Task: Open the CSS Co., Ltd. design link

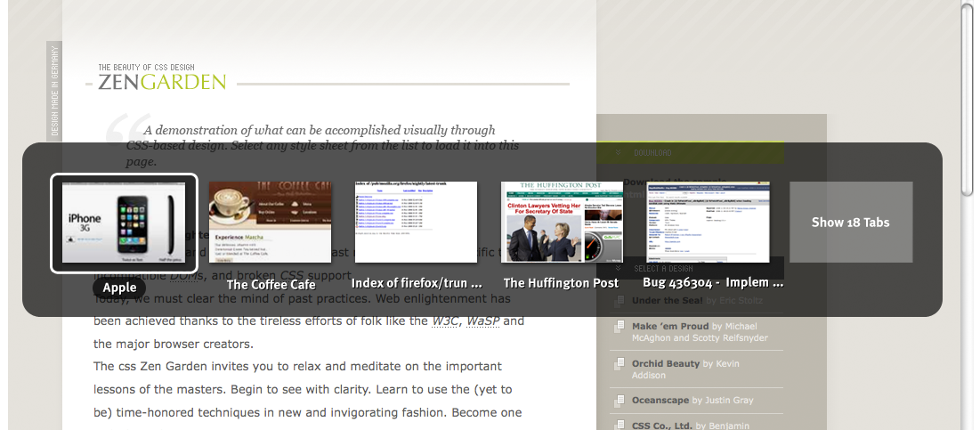Action: coord(662,426)
